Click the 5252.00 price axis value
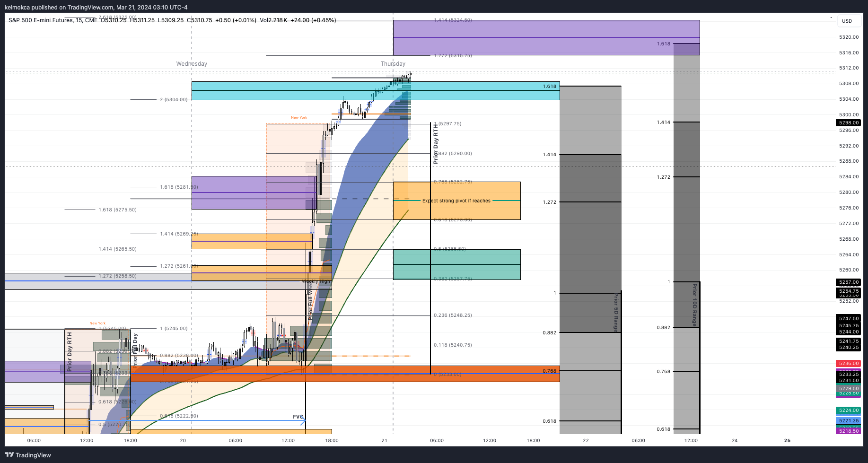The height and width of the screenshot is (463, 868). point(849,301)
